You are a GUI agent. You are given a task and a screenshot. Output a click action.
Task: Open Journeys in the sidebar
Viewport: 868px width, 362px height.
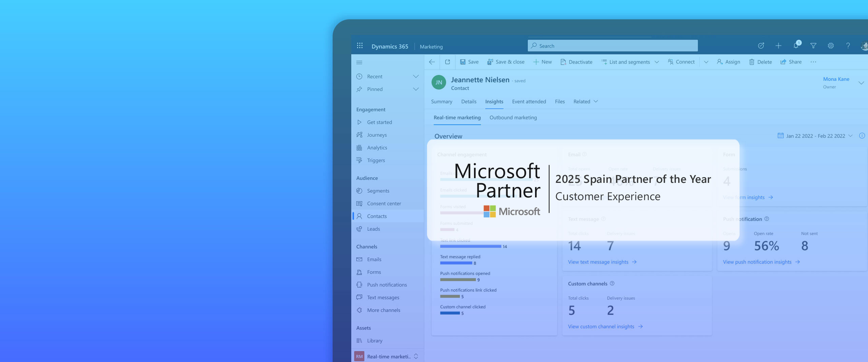[377, 135]
